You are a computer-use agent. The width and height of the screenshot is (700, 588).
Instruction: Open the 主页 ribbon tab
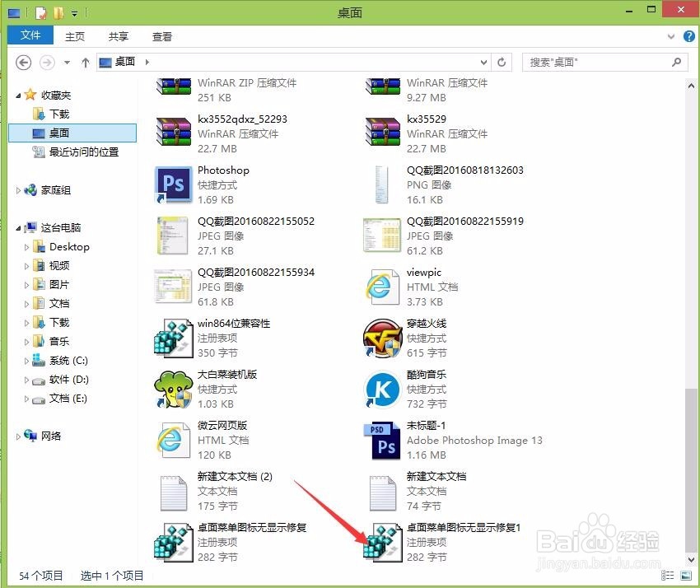click(x=75, y=36)
